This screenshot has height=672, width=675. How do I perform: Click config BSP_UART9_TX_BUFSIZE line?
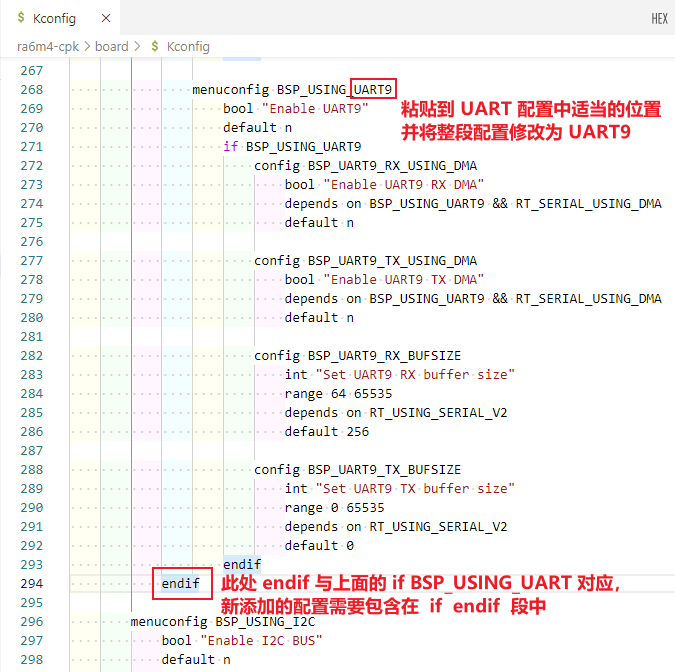click(357, 469)
